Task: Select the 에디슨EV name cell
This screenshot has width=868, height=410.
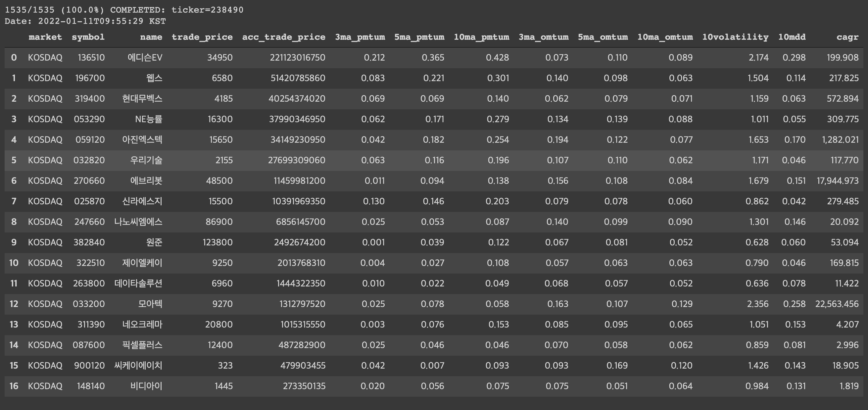Action: [x=145, y=58]
